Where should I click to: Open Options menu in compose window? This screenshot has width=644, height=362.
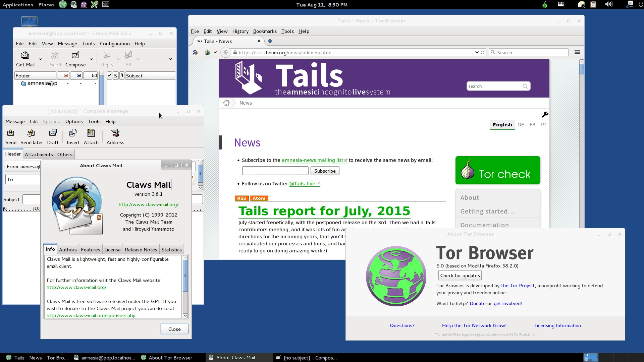(74, 121)
